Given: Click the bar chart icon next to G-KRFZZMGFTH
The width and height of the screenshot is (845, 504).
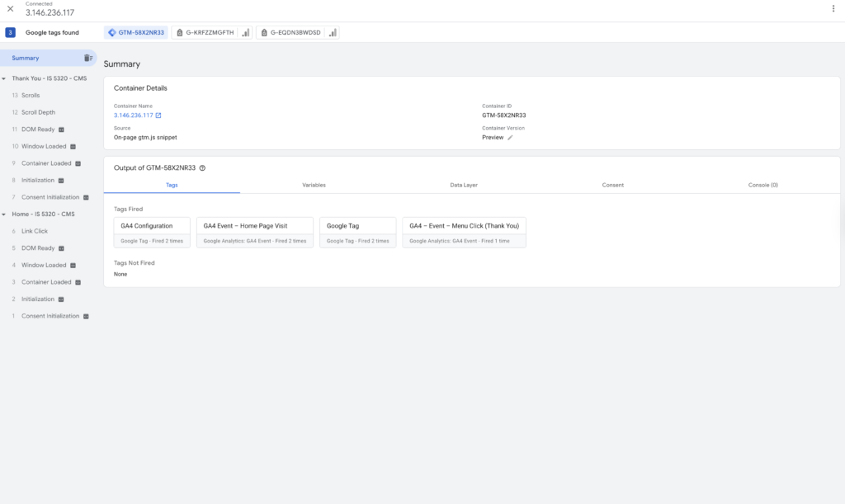Looking at the screenshot, I should click(x=245, y=33).
